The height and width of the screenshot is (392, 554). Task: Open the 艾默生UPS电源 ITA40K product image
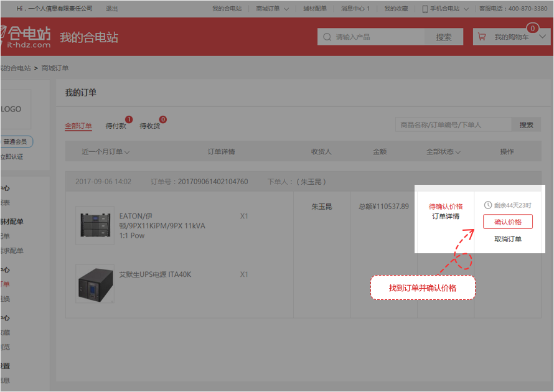95,284
